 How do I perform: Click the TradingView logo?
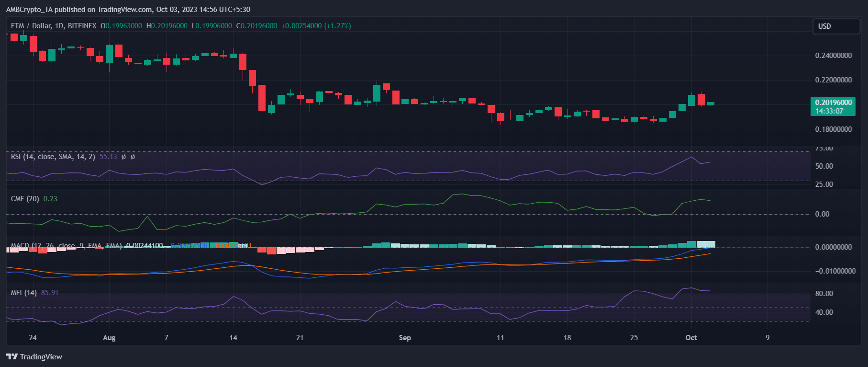(34, 356)
